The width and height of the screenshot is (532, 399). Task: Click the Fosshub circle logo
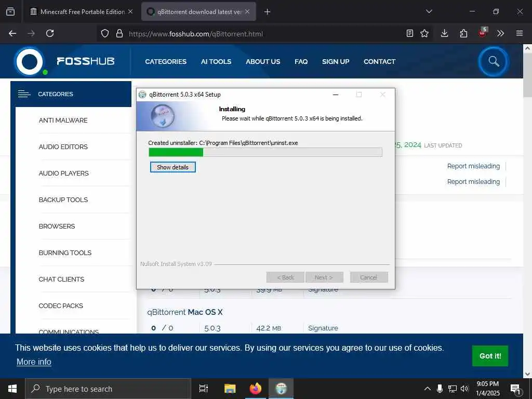click(x=30, y=61)
